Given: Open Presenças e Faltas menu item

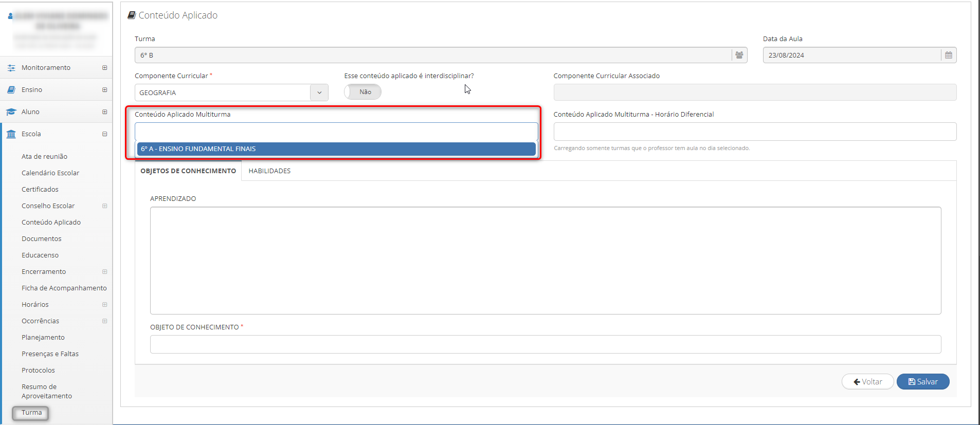Looking at the screenshot, I should [50, 354].
